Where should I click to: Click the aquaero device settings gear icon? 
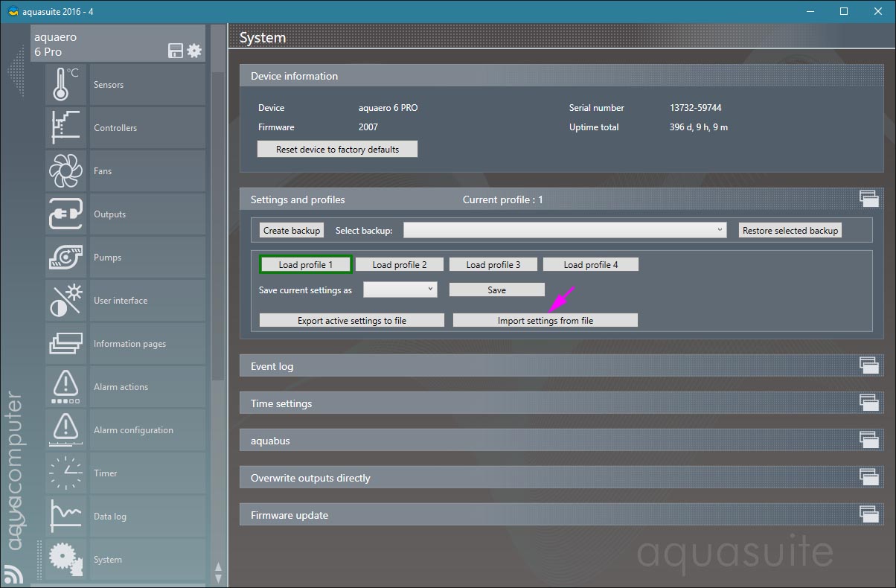(x=194, y=51)
